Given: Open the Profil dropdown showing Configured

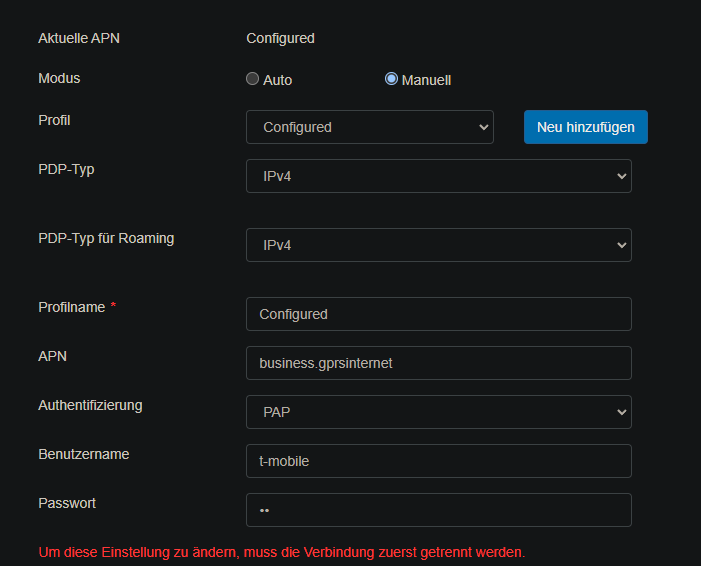Looking at the screenshot, I should 370,127.
